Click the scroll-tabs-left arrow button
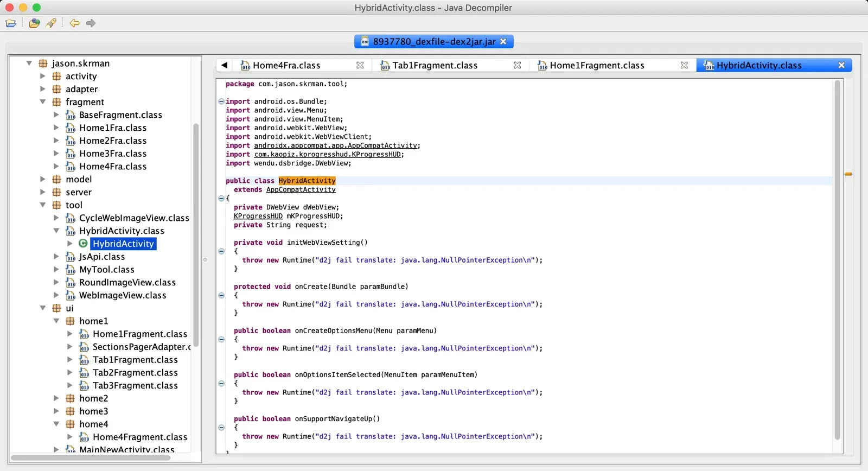The height and width of the screenshot is (471, 868). click(224, 65)
